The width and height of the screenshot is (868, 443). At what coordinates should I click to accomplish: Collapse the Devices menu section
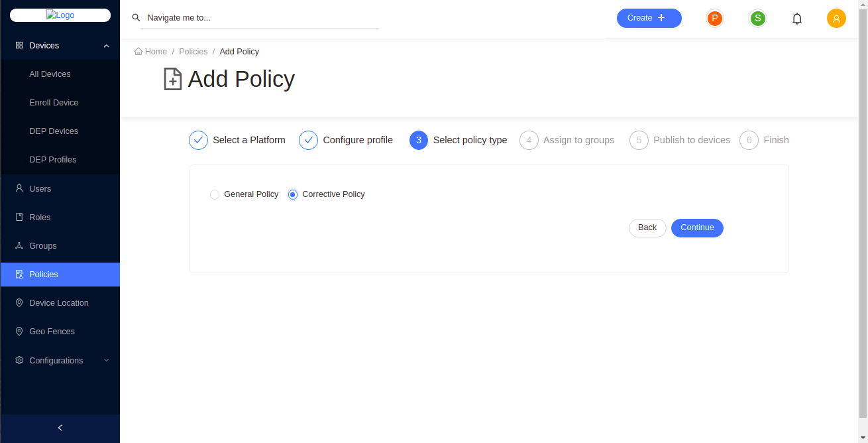pos(106,46)
